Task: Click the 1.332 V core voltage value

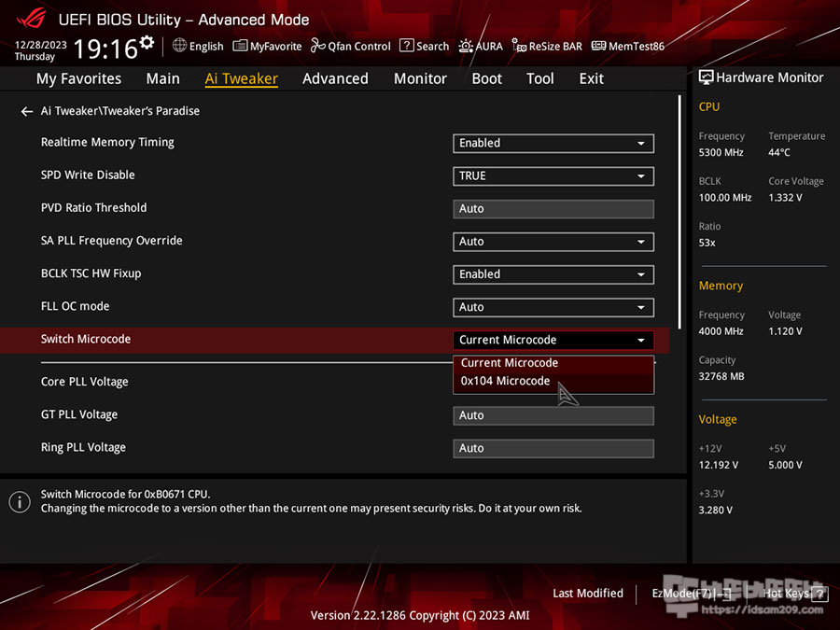Action: click(785, 198)
